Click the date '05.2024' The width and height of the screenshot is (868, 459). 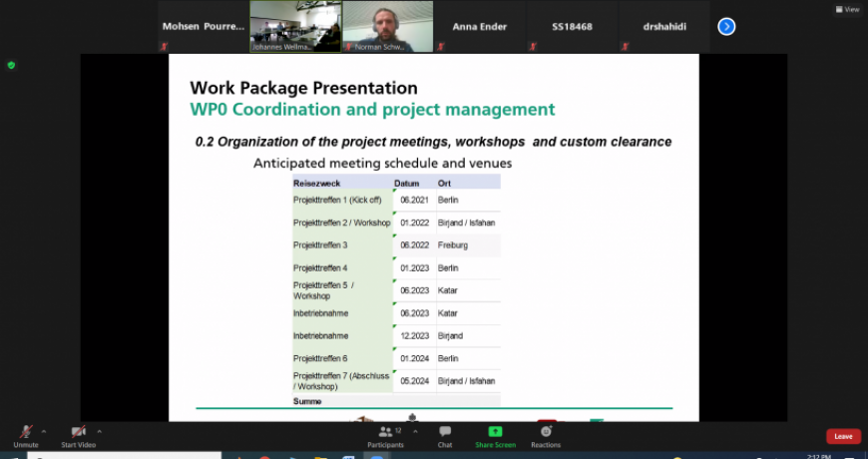(x=415, y=381)
